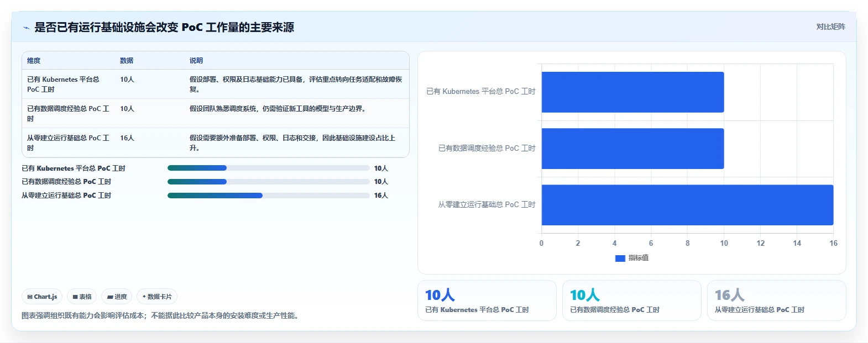Open the 10人 已有数据调度经验 data card
The height and width of the screenshot is (343, 868).
coord(631,300)
